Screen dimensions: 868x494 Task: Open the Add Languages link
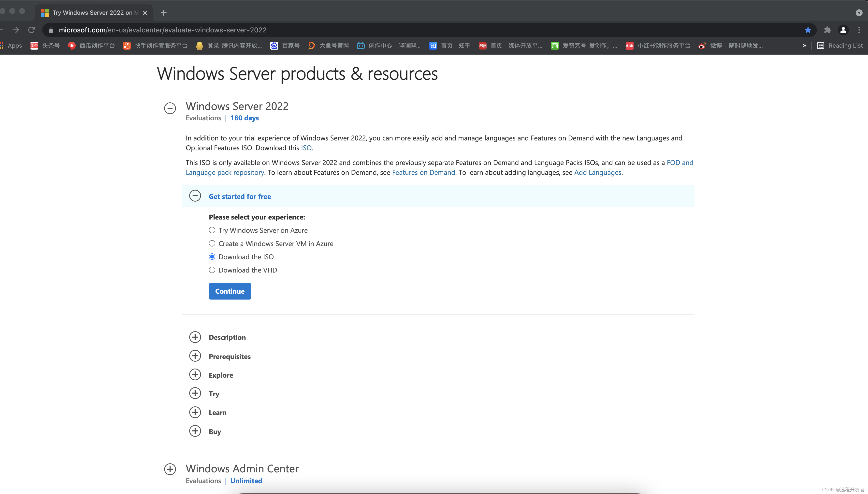pos(597,172)
